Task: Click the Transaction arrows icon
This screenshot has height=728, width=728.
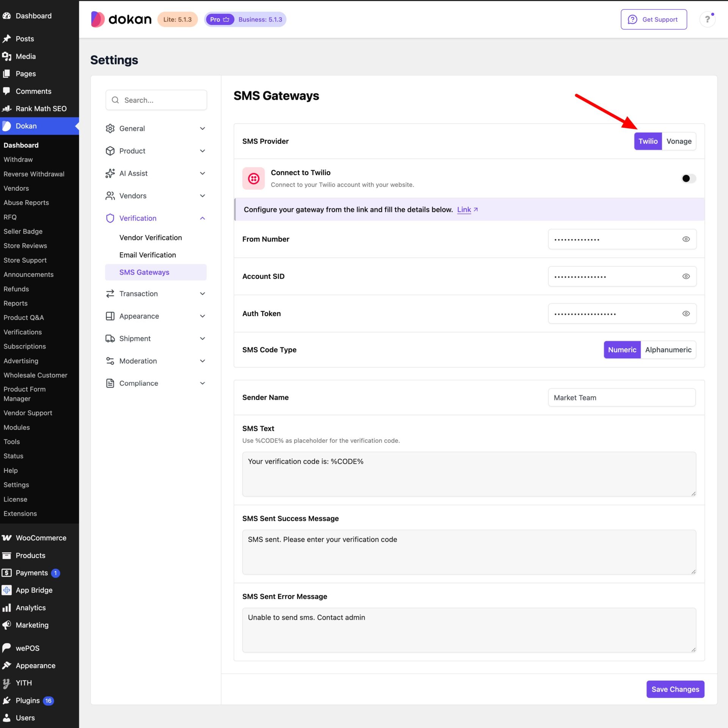Action: pos(110,293)
